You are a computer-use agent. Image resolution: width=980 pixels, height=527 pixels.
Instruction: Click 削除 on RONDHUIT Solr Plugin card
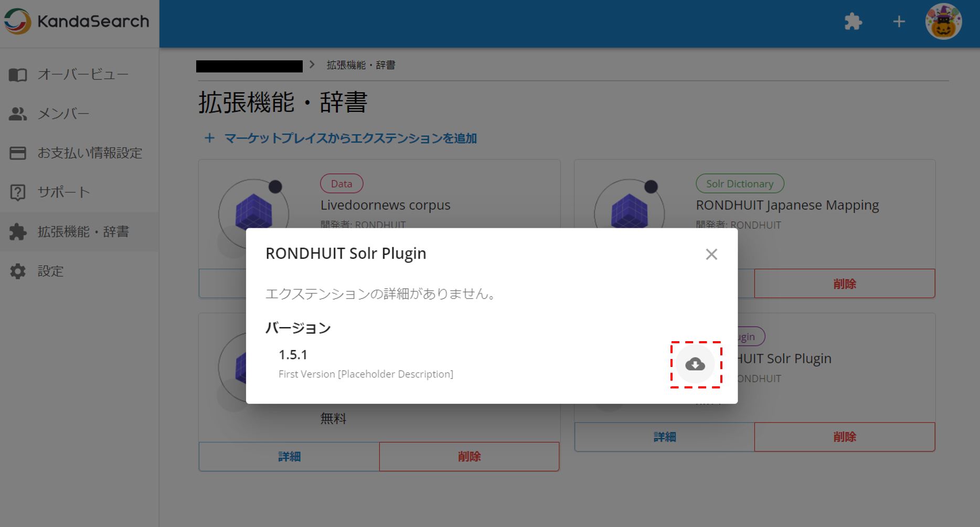pyautogui.click(x=845, y=437)
